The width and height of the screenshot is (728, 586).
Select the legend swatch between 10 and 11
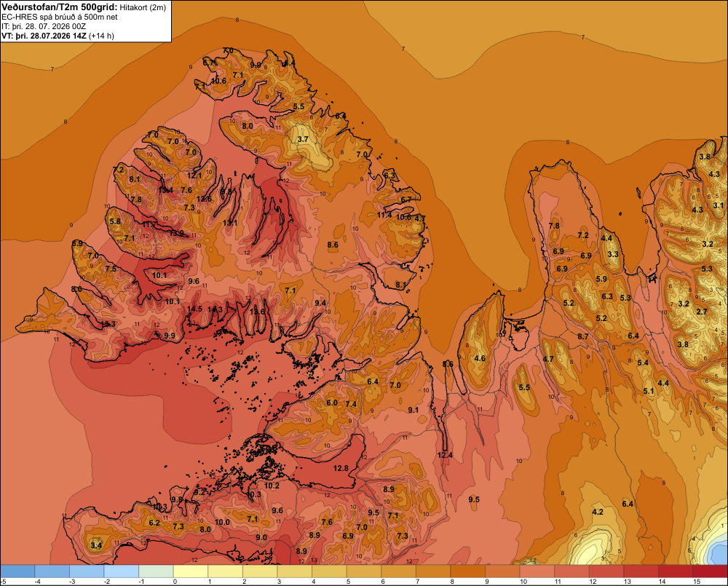[x=537, y=571]
